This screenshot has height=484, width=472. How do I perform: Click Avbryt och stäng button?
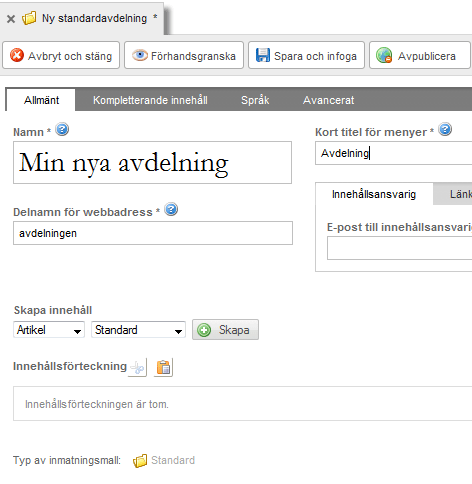tap(61, 55)
